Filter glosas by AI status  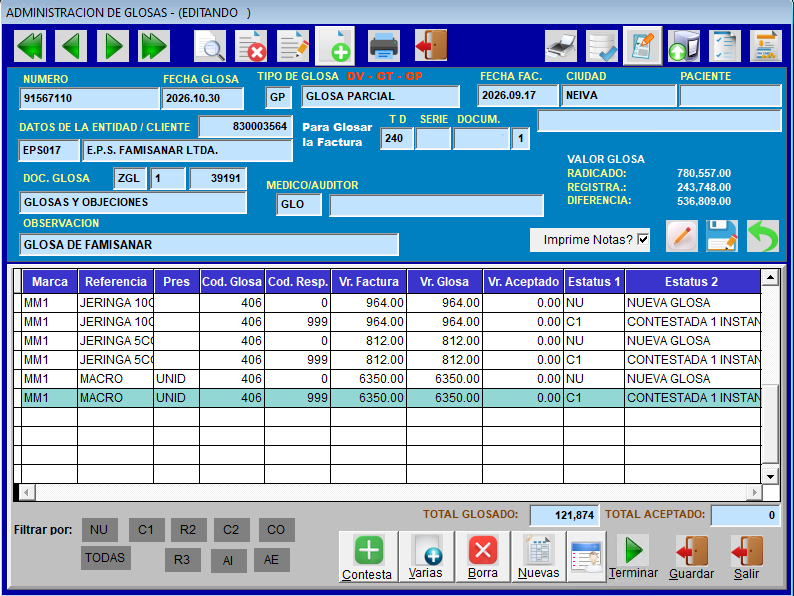pos(228,561)
